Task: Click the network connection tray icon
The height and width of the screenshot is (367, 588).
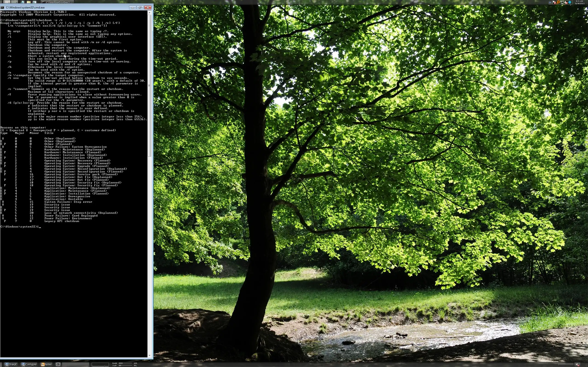Action: [562, 3]
